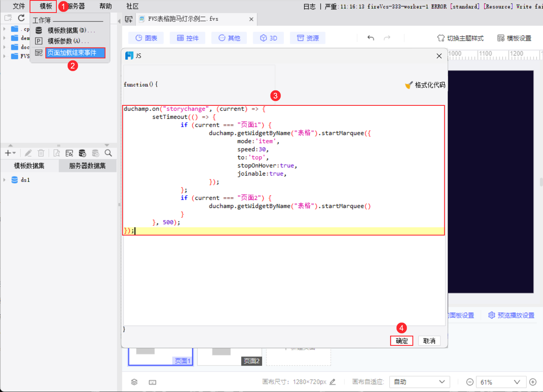Open 预览播放设置 preview playback settings
The image size is (543, 392).
point(511,315)
